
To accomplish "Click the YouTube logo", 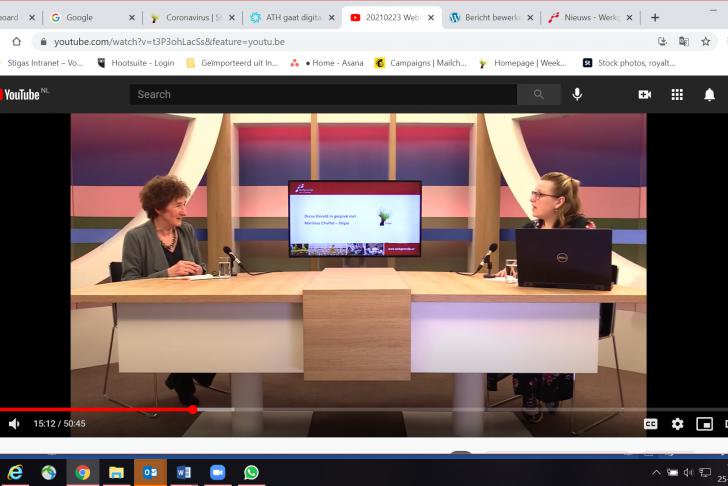I will tap(21, 94).
